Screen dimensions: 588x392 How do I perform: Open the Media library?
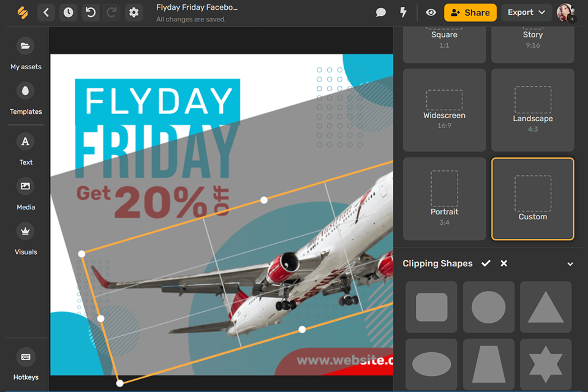(x=25, y=186)
